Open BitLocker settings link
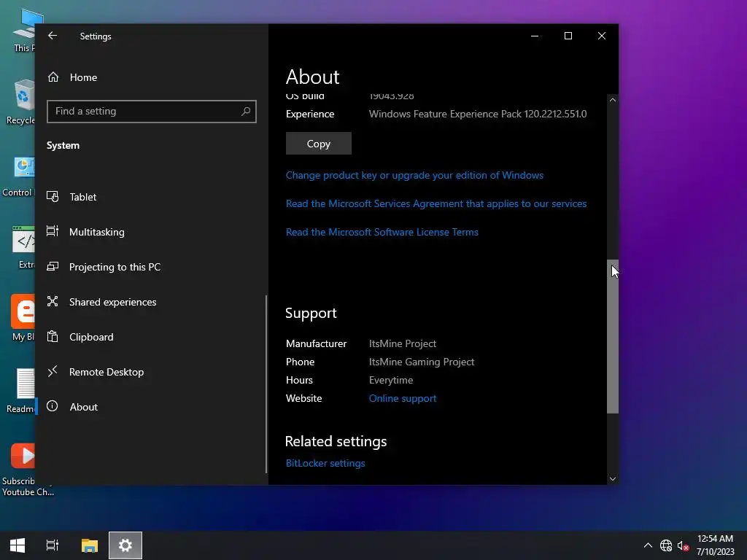Viewport: 747px width, 560px height. (x=325, y=463)
